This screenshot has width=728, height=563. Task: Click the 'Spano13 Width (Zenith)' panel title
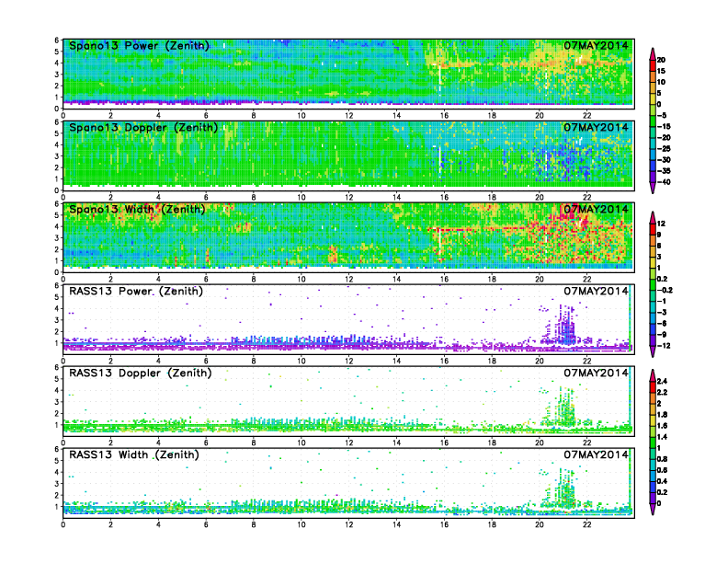point(137,210)
